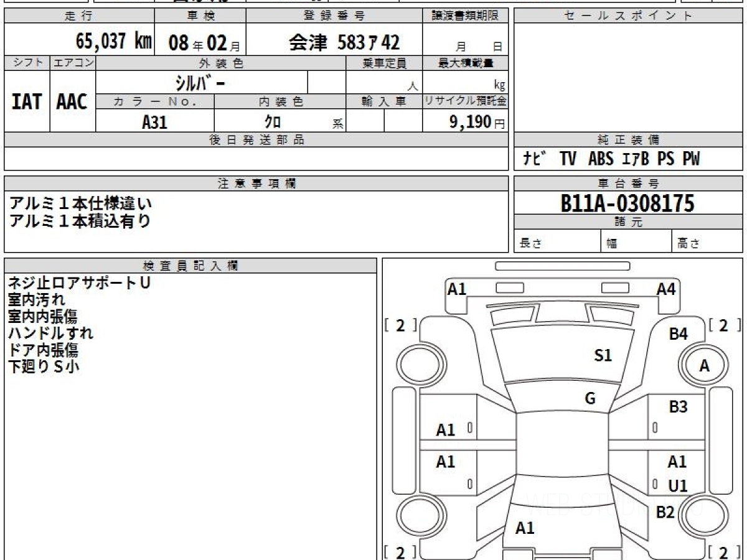Screen dimensions: 747x560
Task: Select the U1 dent marker
Action: click(x=678, y=486)
